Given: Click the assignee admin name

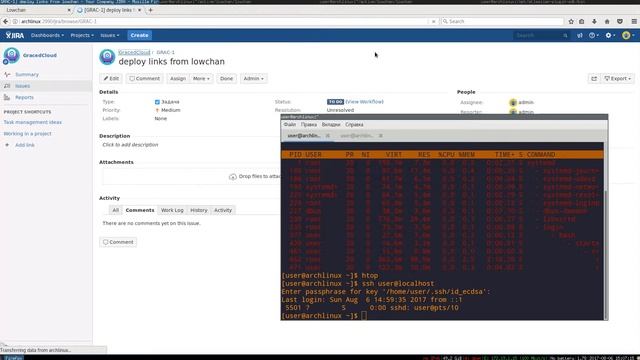Looking at the screenshot, I should tap(526, 102).
